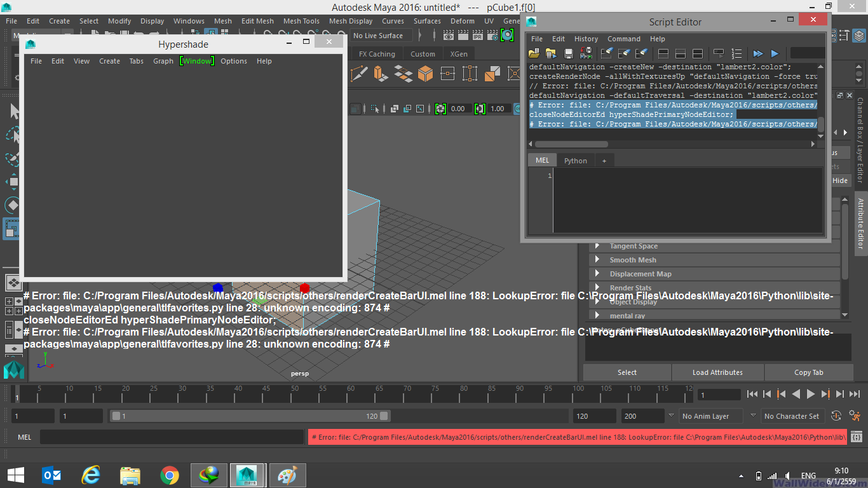868x488 pixels.
Task: Open No Live Surface field
Action: pyautogui.click(x=381, y=36)
